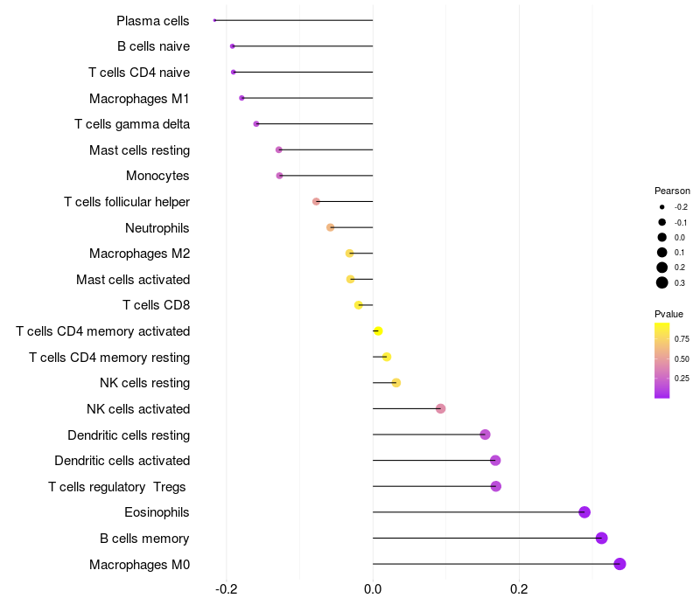
Task: Select the T cells CD8 yellow dot
Action: click(359, 305)
